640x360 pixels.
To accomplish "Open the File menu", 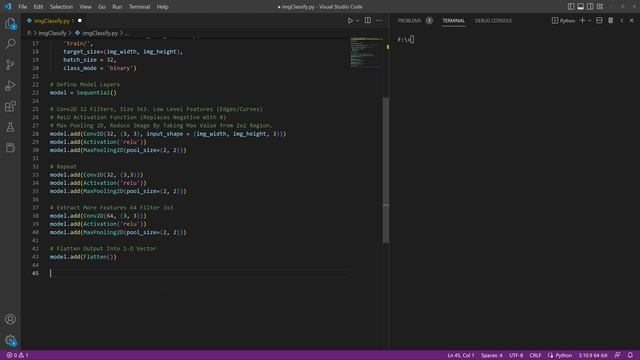I will (22, 7).
